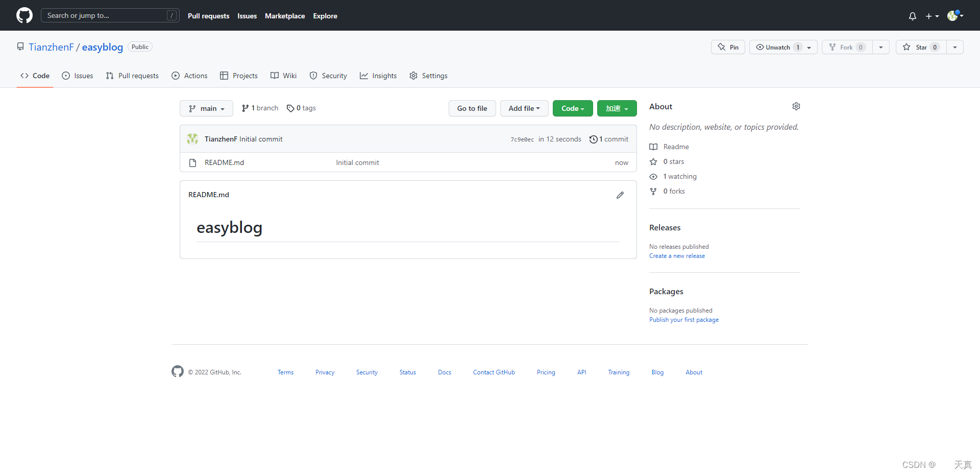Screen dimensions: 980x474
Task: Open the footer Contact GitHub link
Action: 494,372
